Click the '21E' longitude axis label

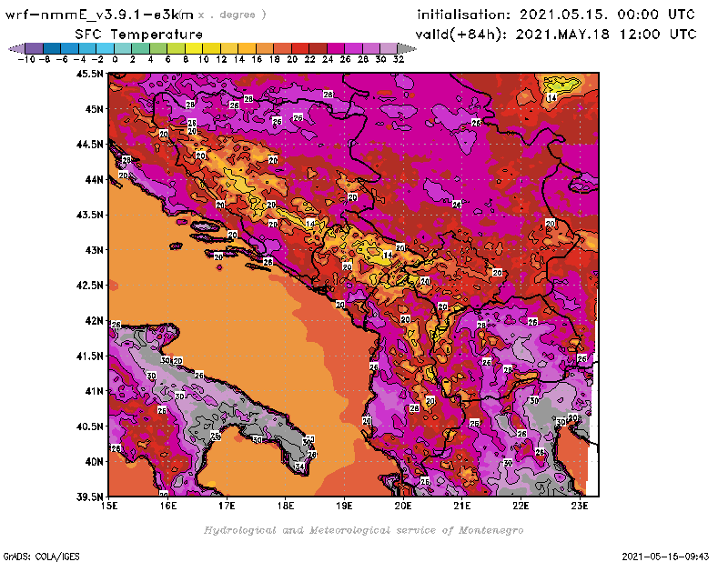462,506
